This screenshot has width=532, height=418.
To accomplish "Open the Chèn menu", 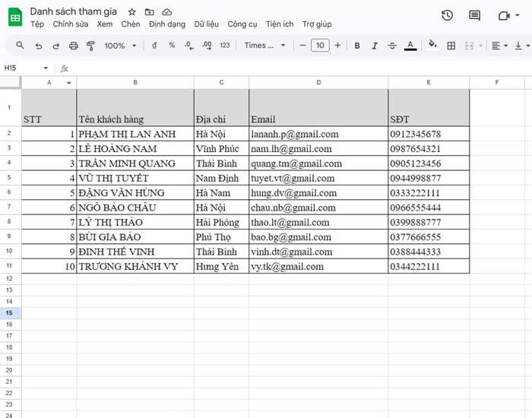I will (131, 24).
